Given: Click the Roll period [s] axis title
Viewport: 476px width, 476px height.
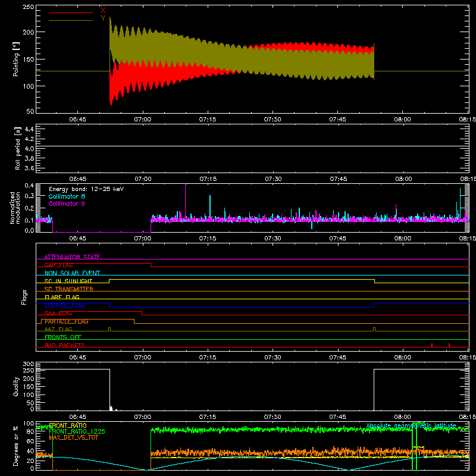Looking at the screenshot, I should (18, 148).
